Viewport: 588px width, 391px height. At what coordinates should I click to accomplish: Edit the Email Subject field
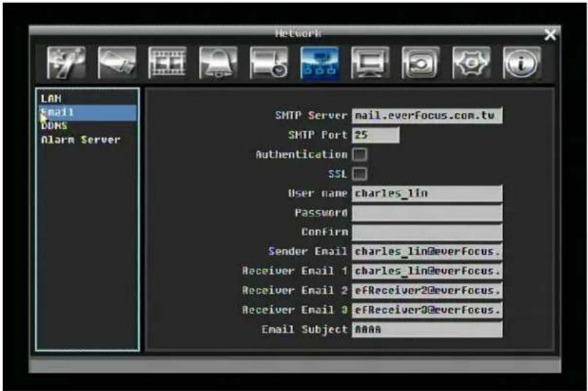tap(427, 329)
